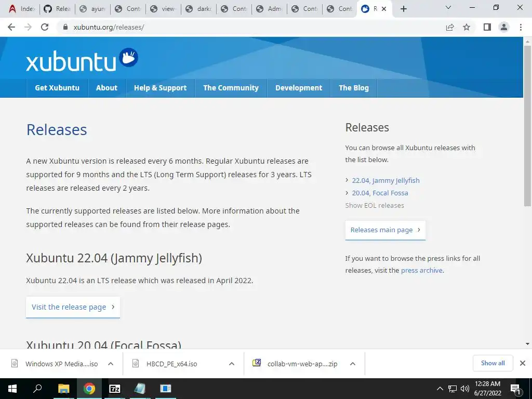Open Chrome's three-dot menu

(521, 27)
